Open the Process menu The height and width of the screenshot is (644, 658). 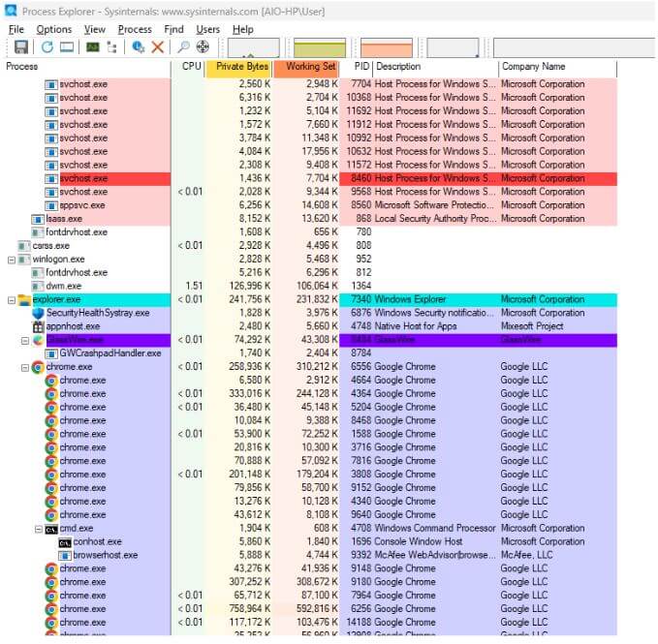point(135,29)
